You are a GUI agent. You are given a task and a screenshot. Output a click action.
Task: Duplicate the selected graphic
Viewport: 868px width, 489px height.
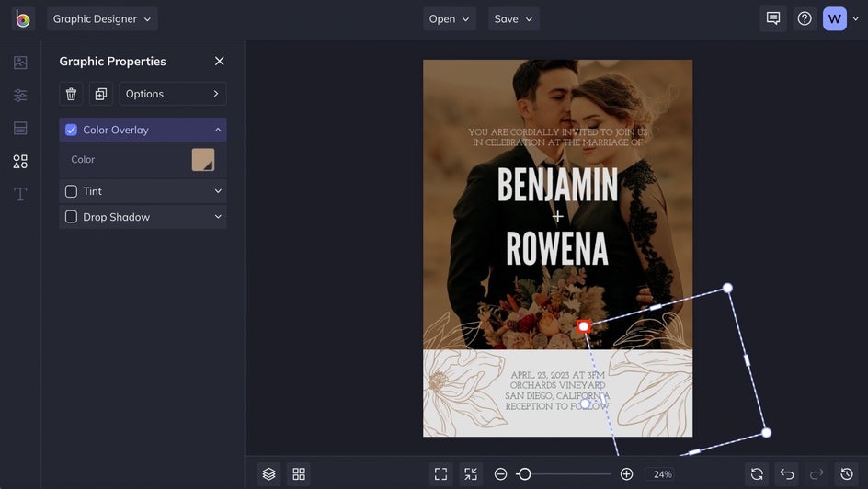click(101, 94)
